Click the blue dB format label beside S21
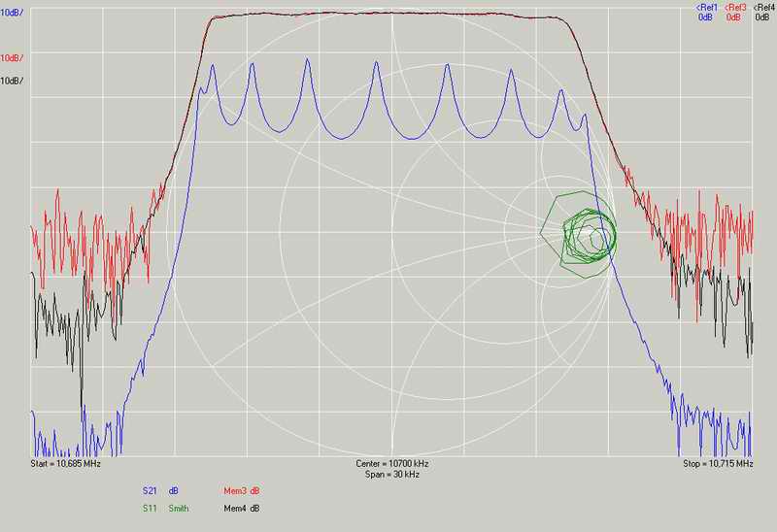 pos(174,491)
